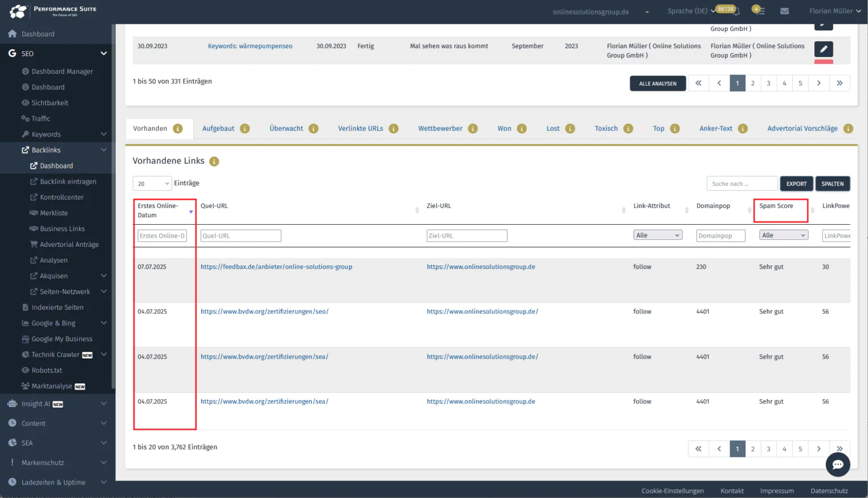Screen dimensions: 868x498
Task: Click info icon next to Vorhandene Links heading
Action: pos(214,161)
